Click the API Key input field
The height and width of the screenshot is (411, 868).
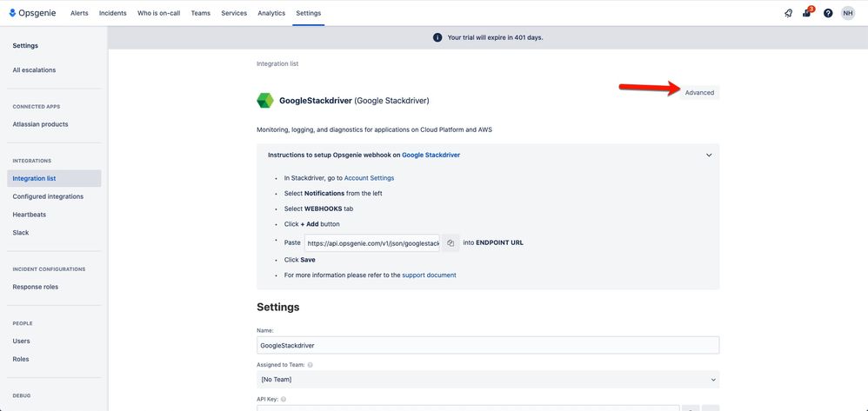pos(468,408)
